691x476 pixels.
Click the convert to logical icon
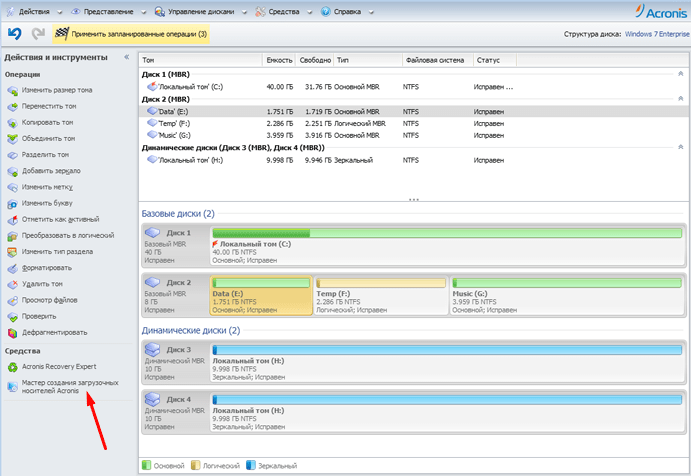point(12,236)
